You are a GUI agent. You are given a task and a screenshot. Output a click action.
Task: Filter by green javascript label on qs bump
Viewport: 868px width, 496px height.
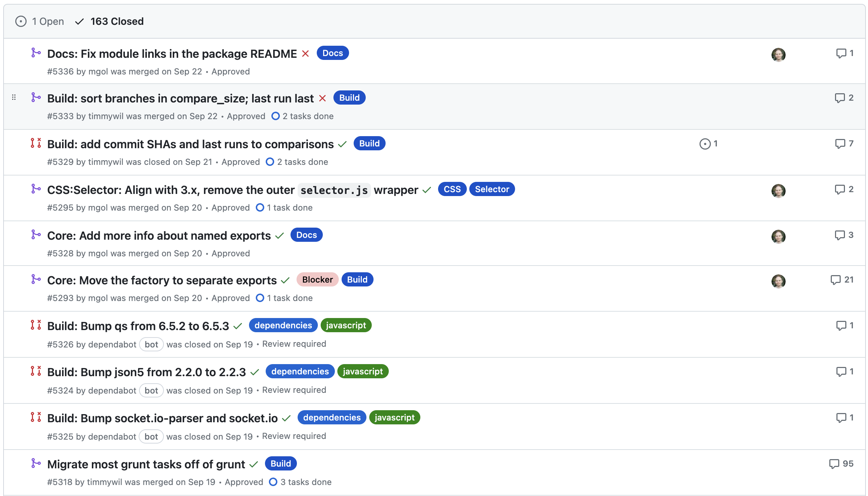346,325
